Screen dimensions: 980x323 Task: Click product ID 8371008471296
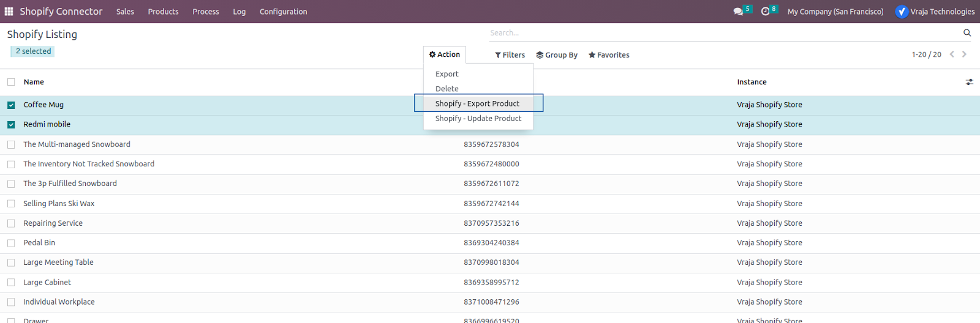pyautogui.click(x=491, y=302)
